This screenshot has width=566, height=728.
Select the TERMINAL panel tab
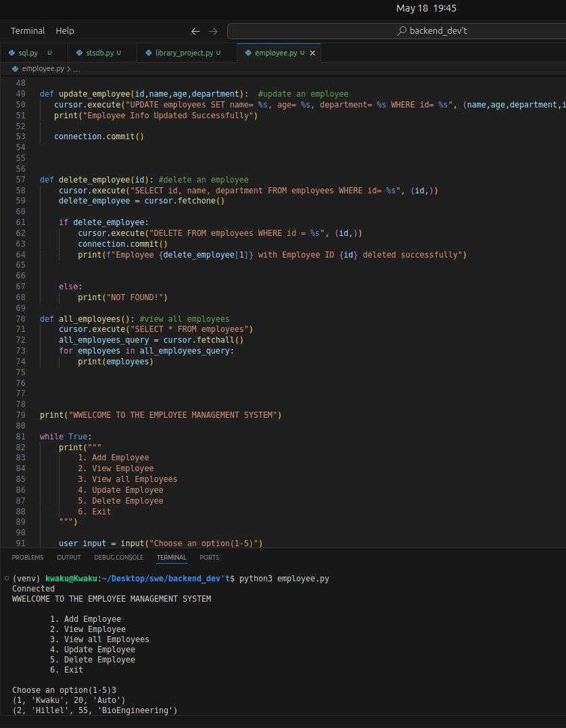click(171, 557)
